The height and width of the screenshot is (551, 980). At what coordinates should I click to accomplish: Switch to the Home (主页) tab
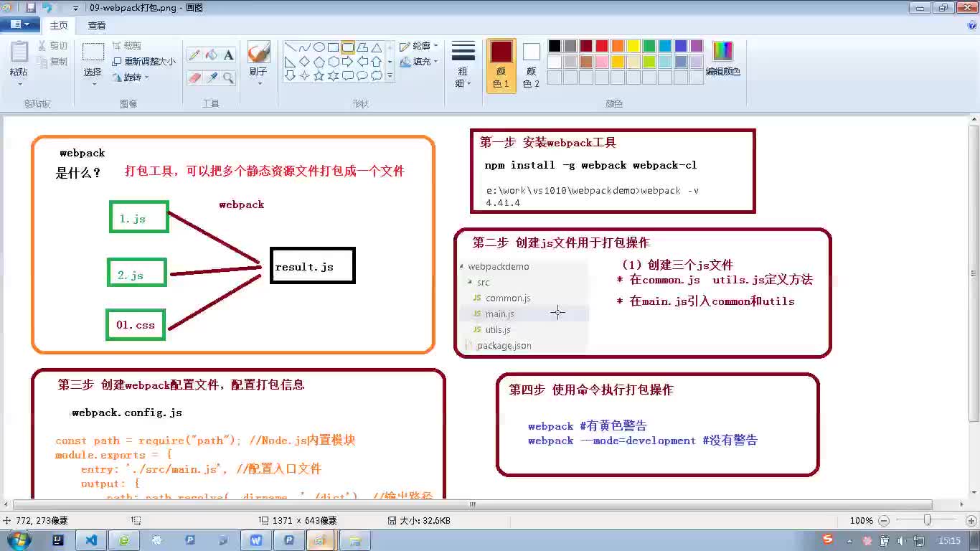click(59, 25)
